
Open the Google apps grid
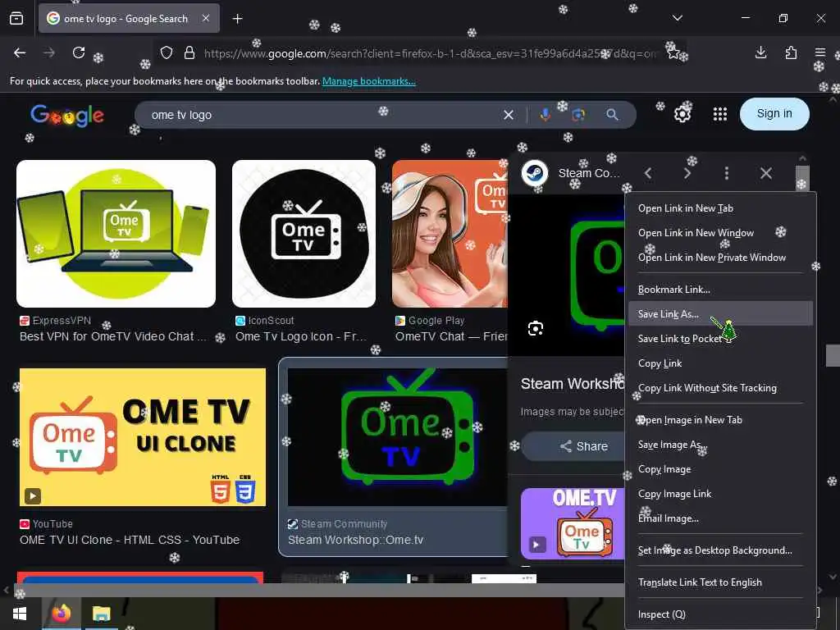point(720,114)
